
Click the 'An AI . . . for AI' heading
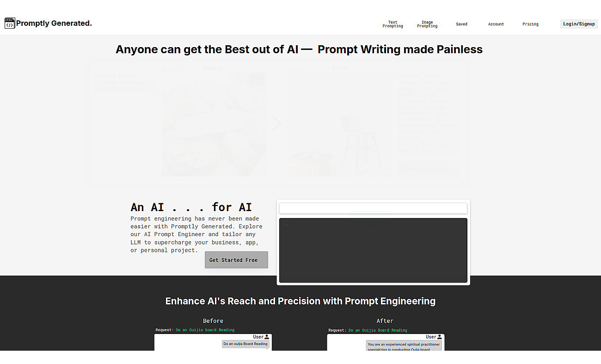191,207
